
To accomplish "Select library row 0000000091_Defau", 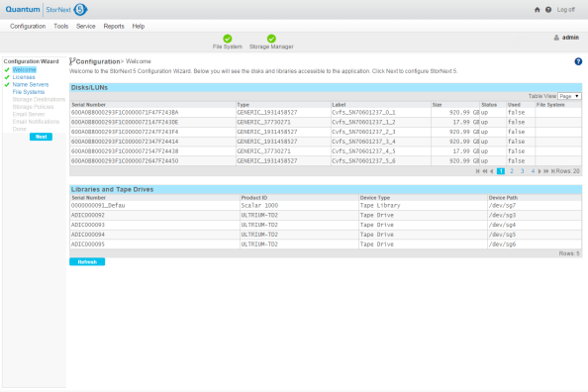I will tap(326, 206).
